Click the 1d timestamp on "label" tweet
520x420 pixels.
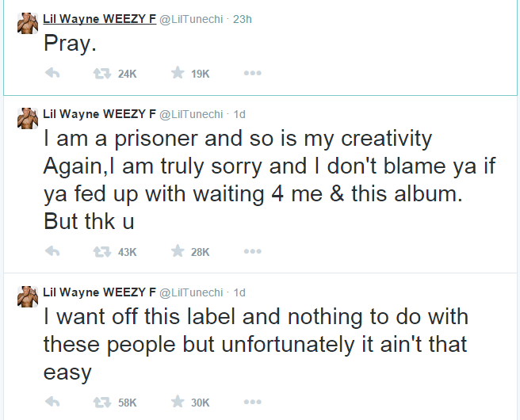click(x=239, y=292)
